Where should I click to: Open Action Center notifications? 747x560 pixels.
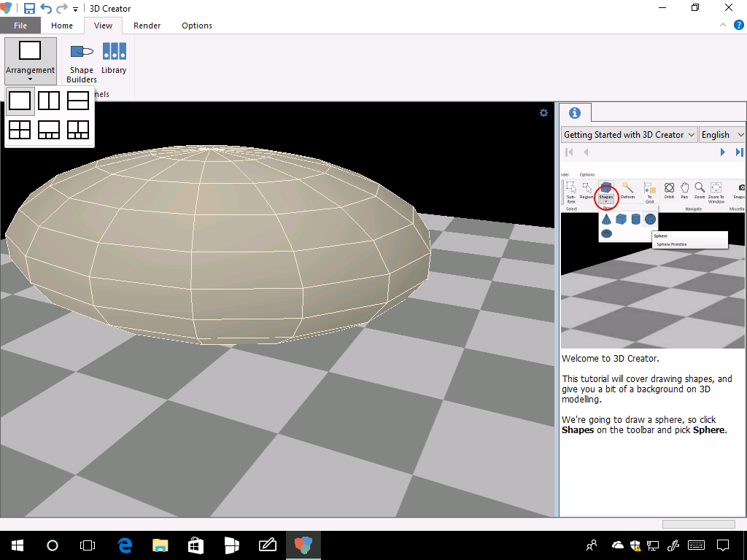coord(723,545)
